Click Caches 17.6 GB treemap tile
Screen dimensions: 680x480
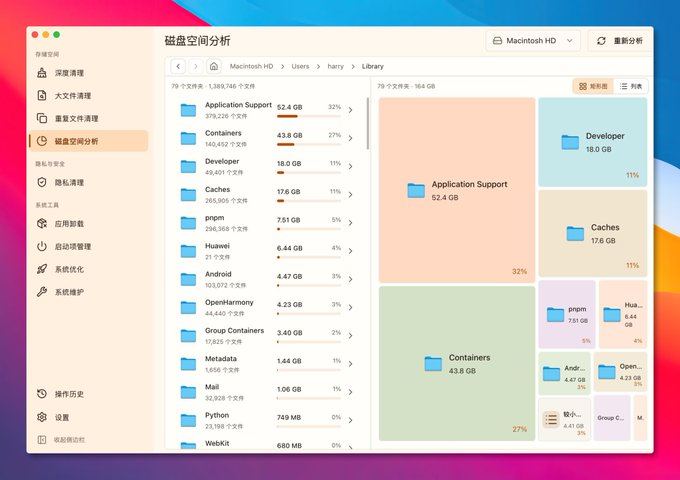(593, 233)
